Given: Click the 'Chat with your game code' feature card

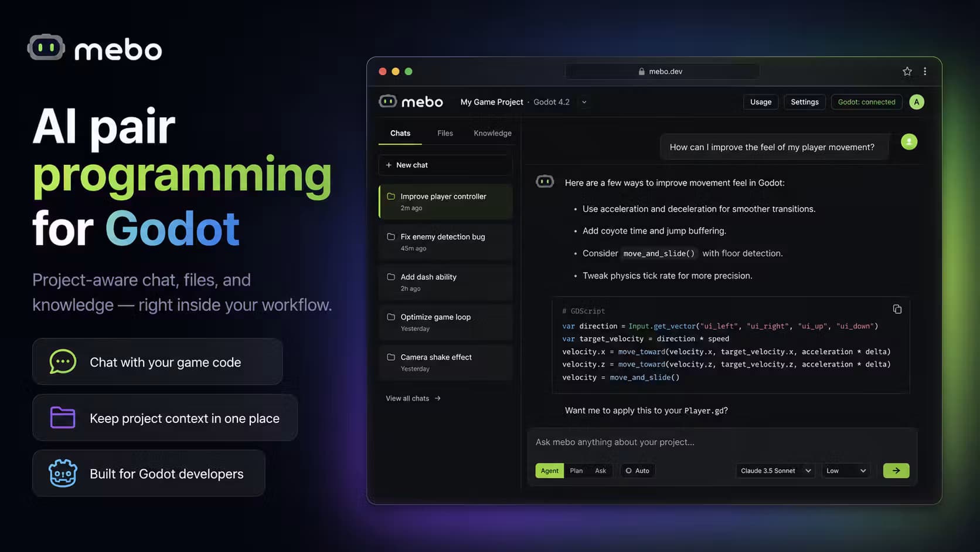Looking at the screenshot, I should pos(158,361).
